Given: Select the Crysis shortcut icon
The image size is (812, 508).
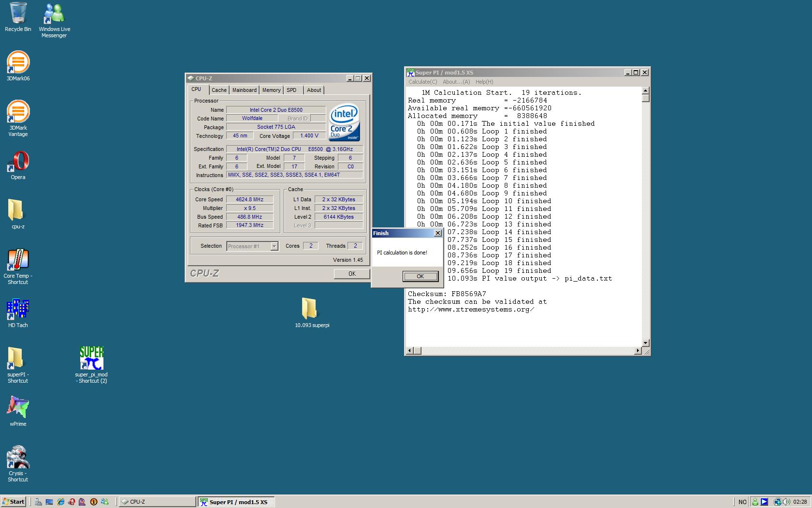Looking at the screenshot, I should tap(18, 464).
